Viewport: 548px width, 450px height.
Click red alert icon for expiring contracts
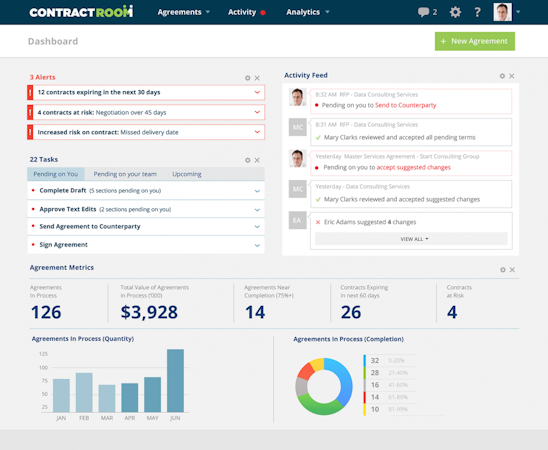tap(30, 93)
